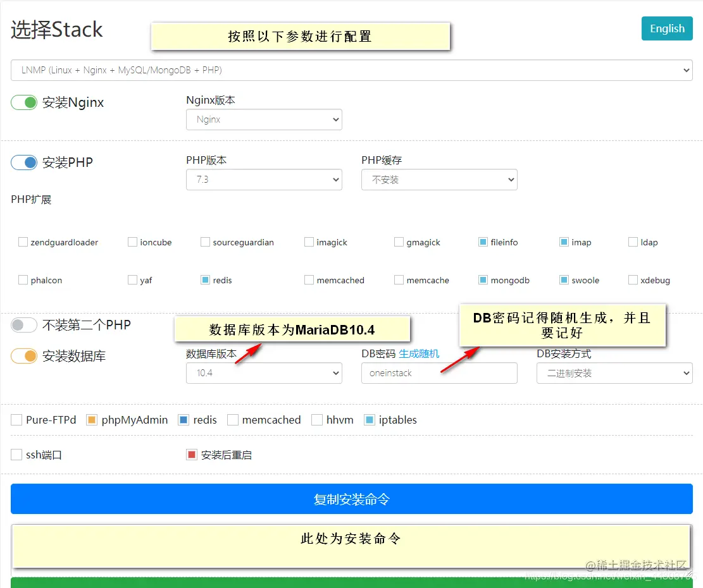Check the yaf extension

pos(132,280)
